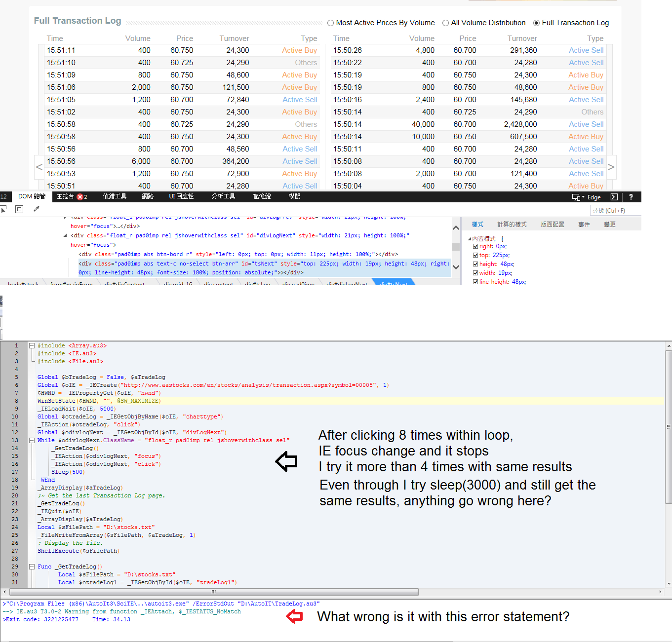Toggle the console pane icon in toolbar

pos(614,197)
